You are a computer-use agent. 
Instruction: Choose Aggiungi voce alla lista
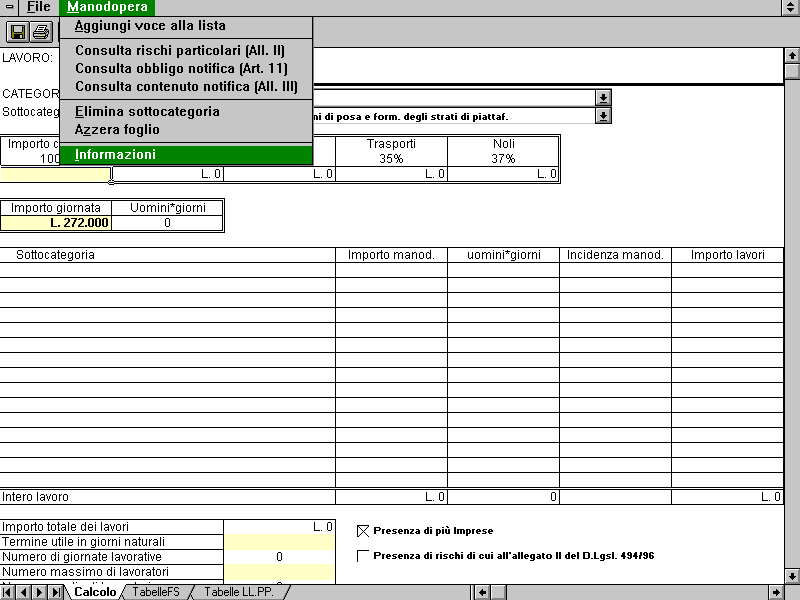(x=186, y=26)
